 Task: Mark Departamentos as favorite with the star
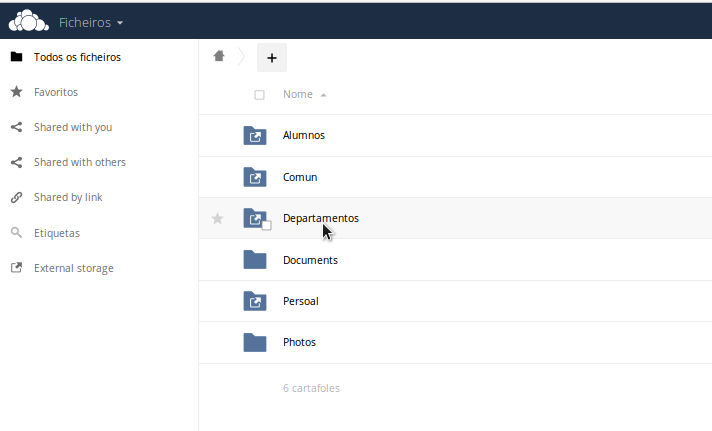218,218
